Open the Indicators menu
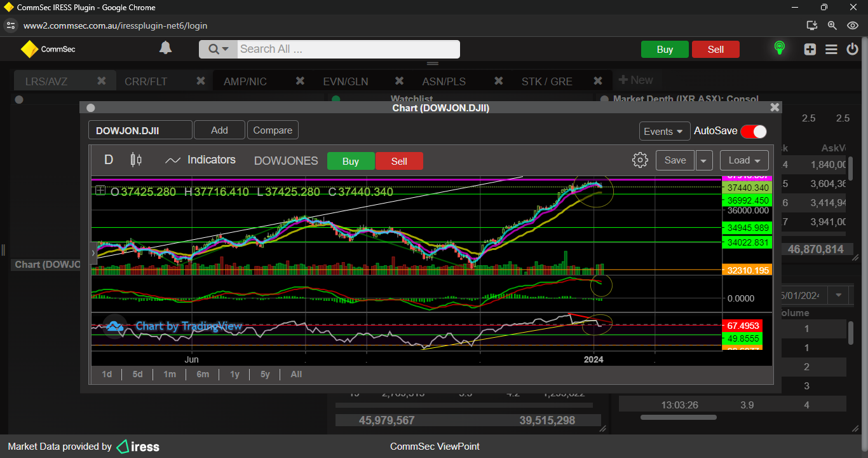Viewport: 868px width, 458px height. pos(200,160)
